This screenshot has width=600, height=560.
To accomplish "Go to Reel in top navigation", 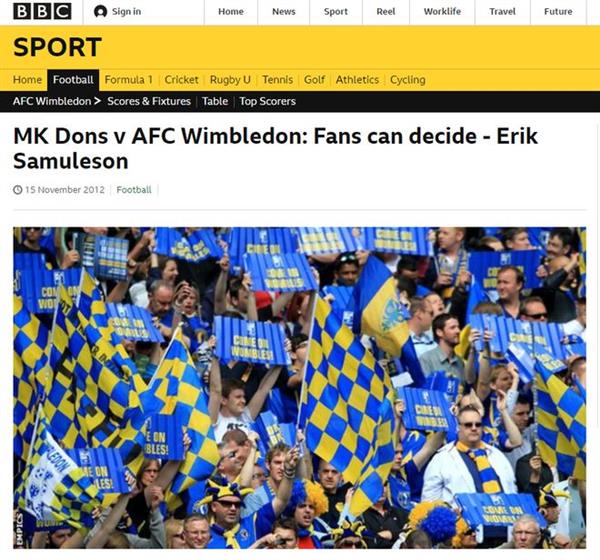I will [x=386, y=12].
